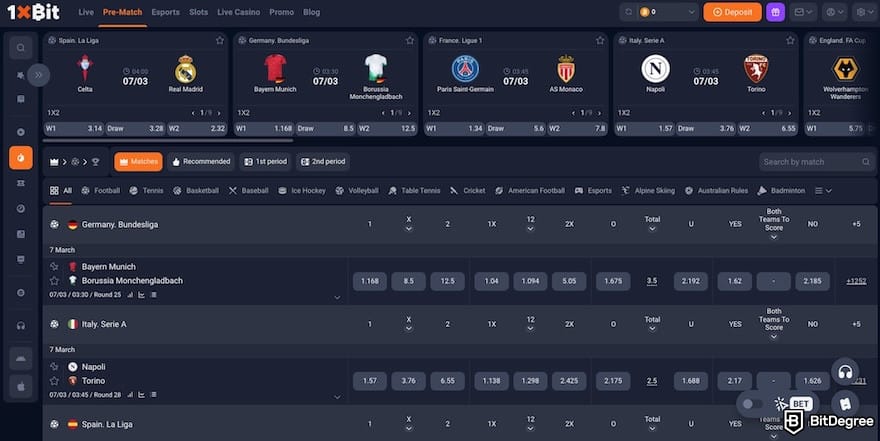This screenshot has height=441, width=880.
Task: Click the search magnifier next to balance
Action: point(629,12)
